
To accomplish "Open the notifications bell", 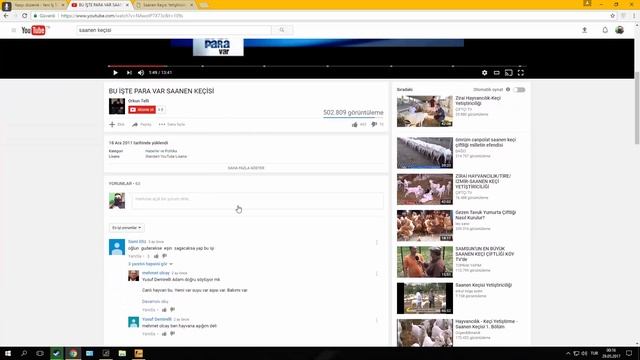I will click(605, 30).
